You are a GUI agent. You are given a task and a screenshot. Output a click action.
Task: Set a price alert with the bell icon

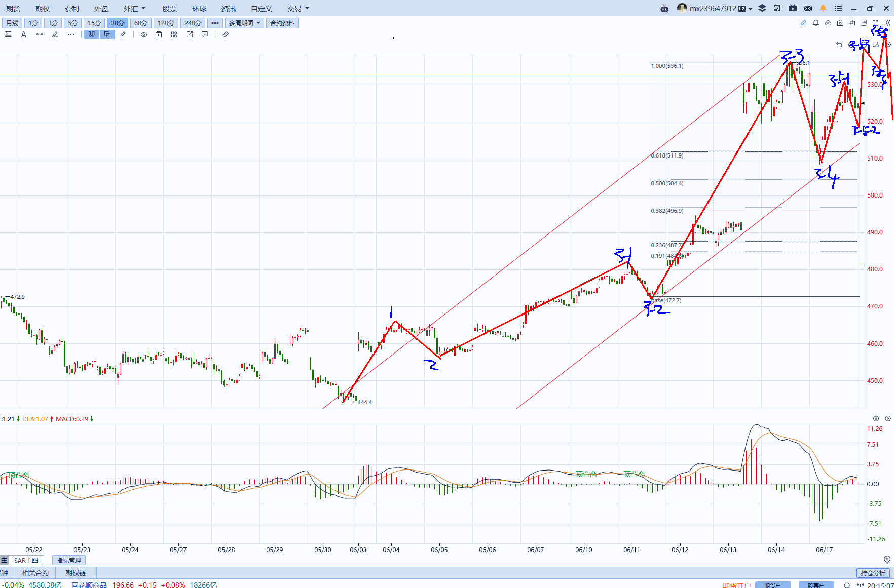click(816, 23)
